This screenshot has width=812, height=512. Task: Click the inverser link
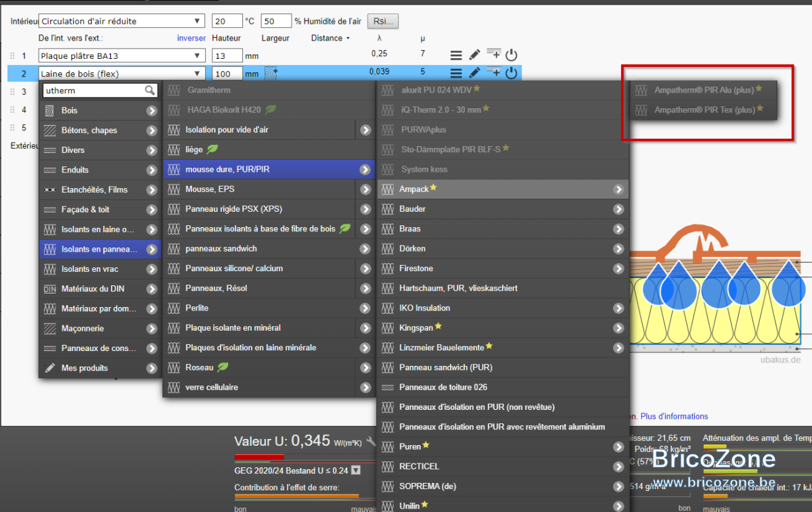[x=191, y=38]
